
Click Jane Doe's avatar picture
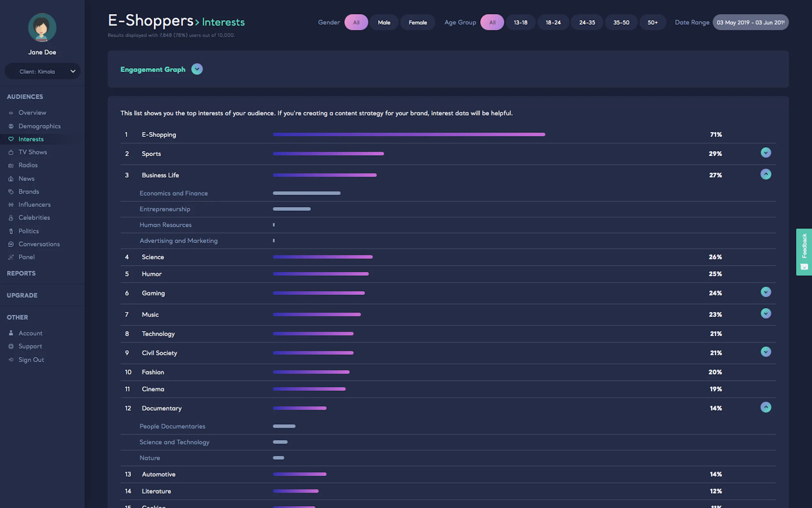coord(42,28)
